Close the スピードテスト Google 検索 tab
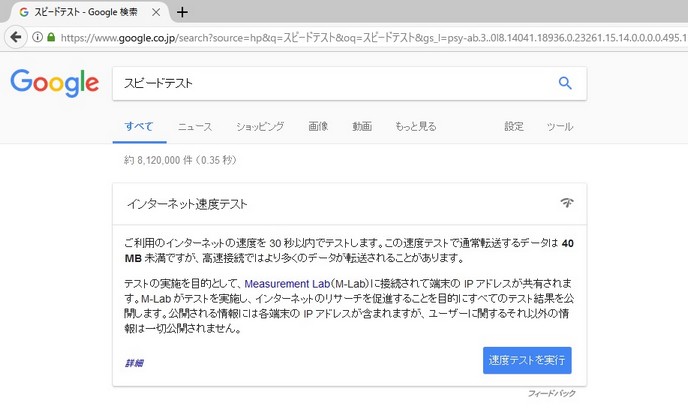Image resolution: width=688 pixels, height=410 pixels. pyautogui.click(x=156, y=12)
